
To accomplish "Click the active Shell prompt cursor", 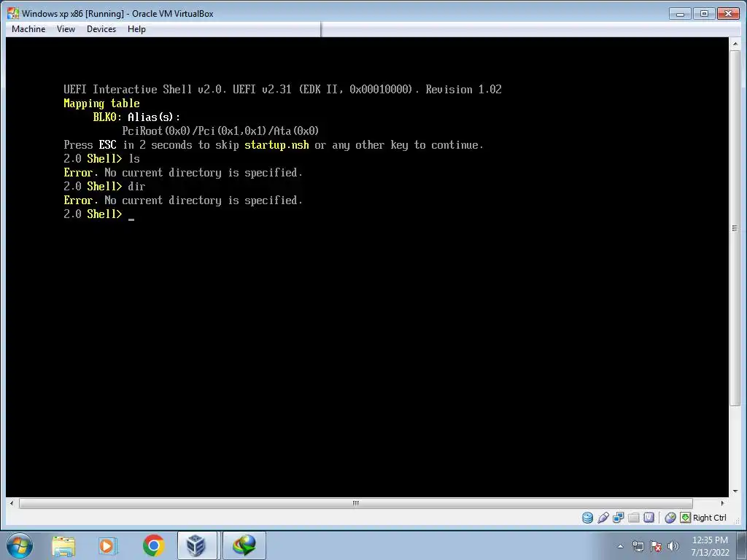I will (x=131, y=219).
